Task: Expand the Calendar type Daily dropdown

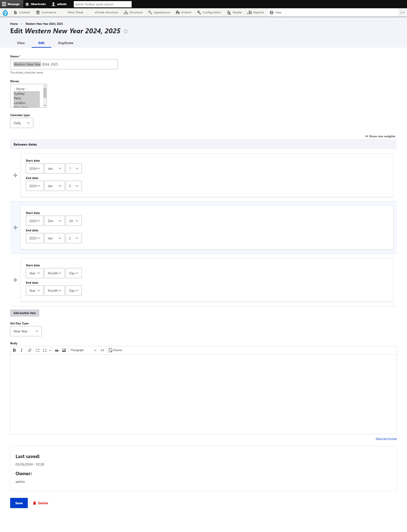Action: [x=22, y=123]
